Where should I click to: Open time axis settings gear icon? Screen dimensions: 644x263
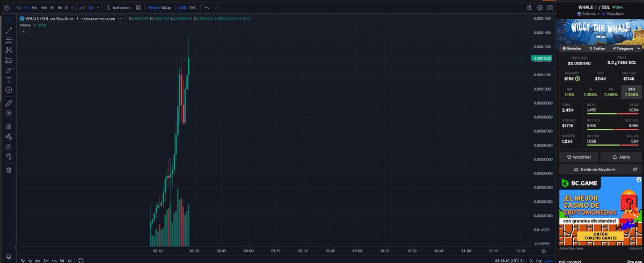[544, 251]
